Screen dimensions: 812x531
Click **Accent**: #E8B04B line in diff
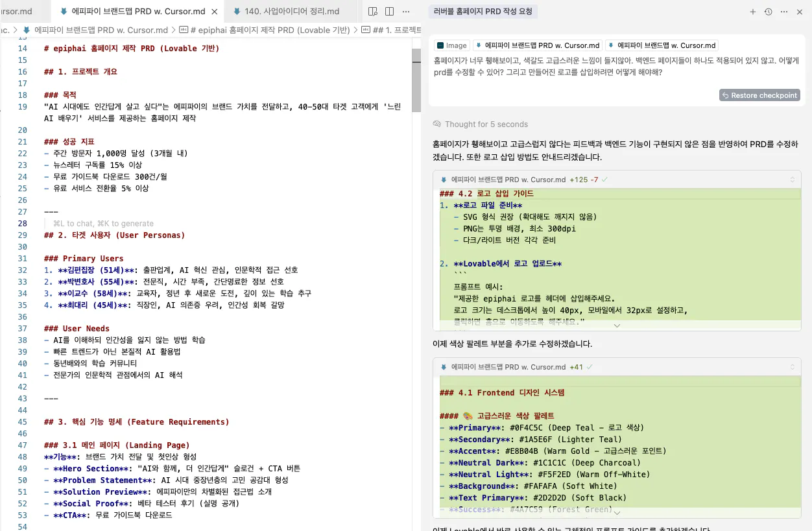[x=553, y=451]
